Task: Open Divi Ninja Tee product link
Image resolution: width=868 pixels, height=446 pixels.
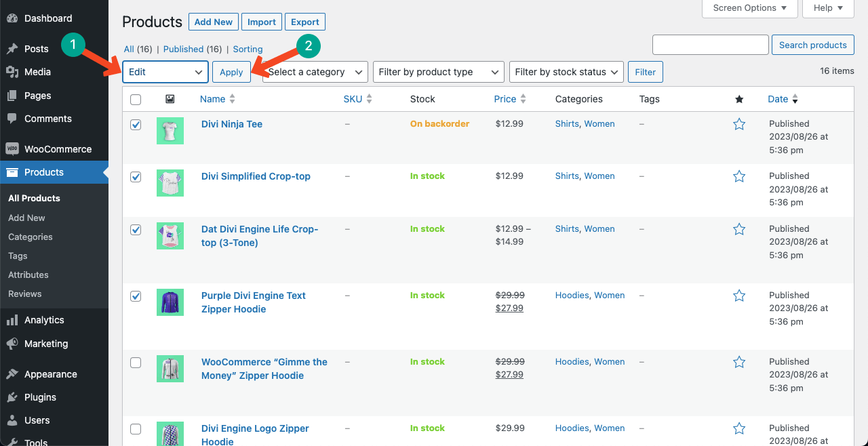Action: (232, 124)
